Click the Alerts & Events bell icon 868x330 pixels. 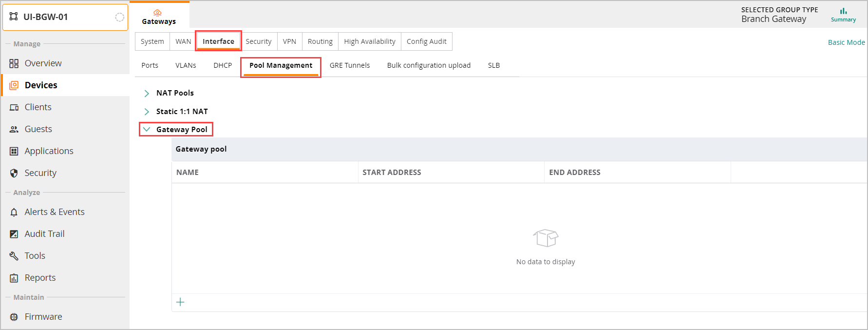14,212
